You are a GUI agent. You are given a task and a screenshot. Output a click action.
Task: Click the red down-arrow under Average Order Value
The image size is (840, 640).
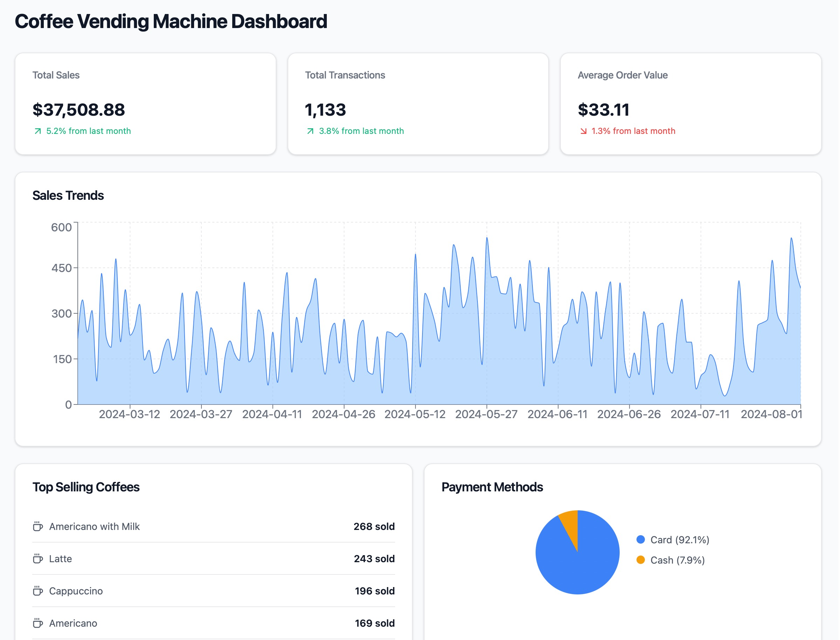pyautogui.click(x=583, y=131)
